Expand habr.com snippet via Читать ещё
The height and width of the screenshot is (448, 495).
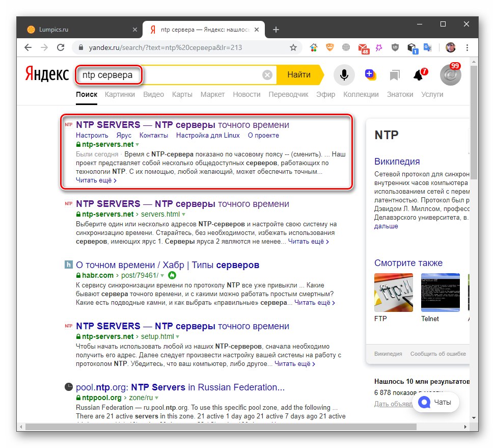315,303
